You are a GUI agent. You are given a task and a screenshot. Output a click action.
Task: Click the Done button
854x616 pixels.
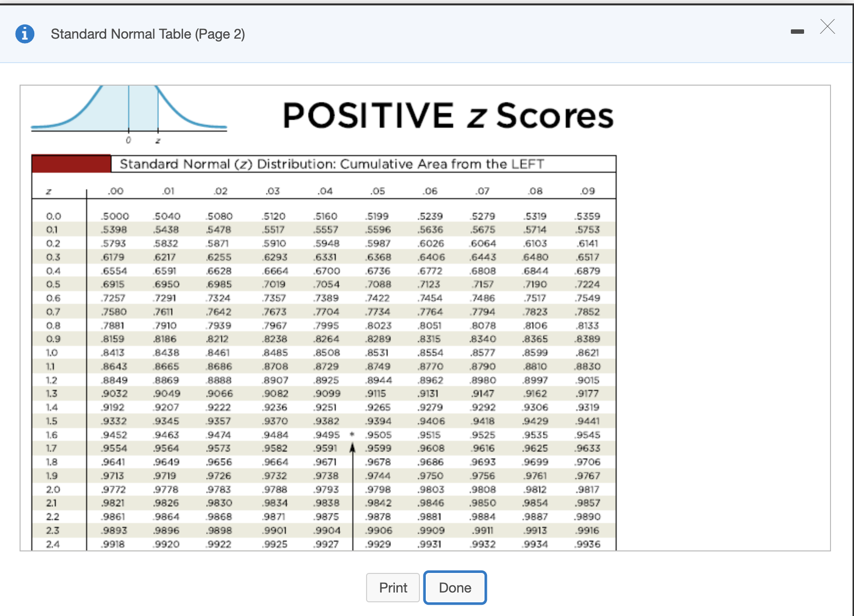pyautogui.click(x=455, y=588)
